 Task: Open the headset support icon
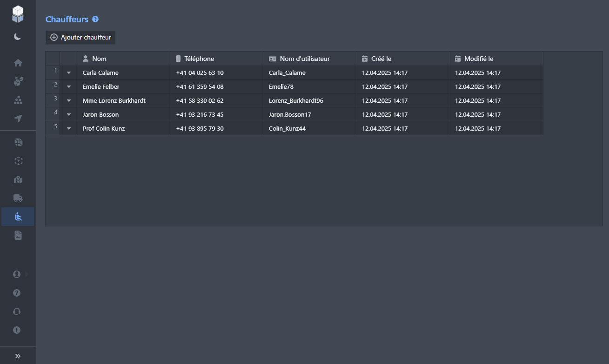(x=17, y=311)
